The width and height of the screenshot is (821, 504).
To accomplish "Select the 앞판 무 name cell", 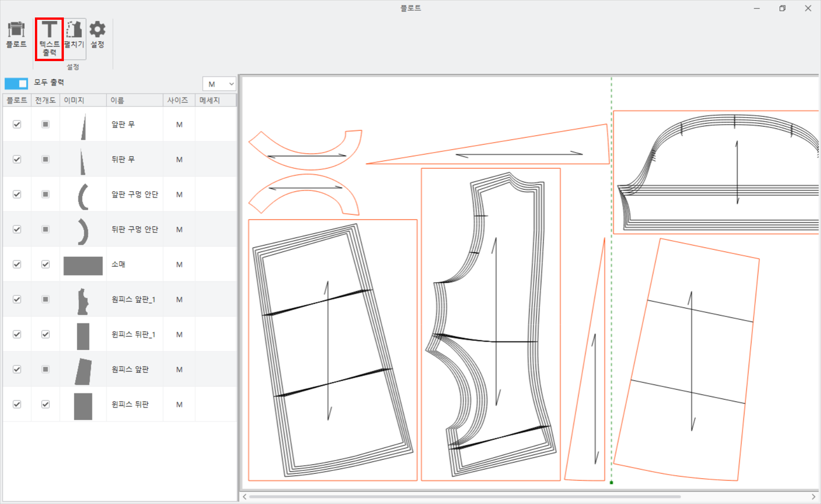I will tap(135, 125).
